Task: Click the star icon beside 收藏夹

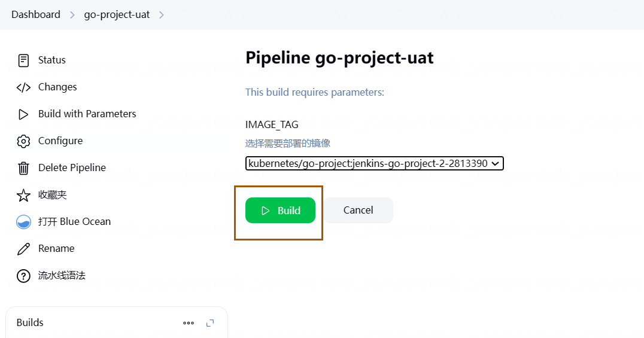Action: click(x=23, y=195)
